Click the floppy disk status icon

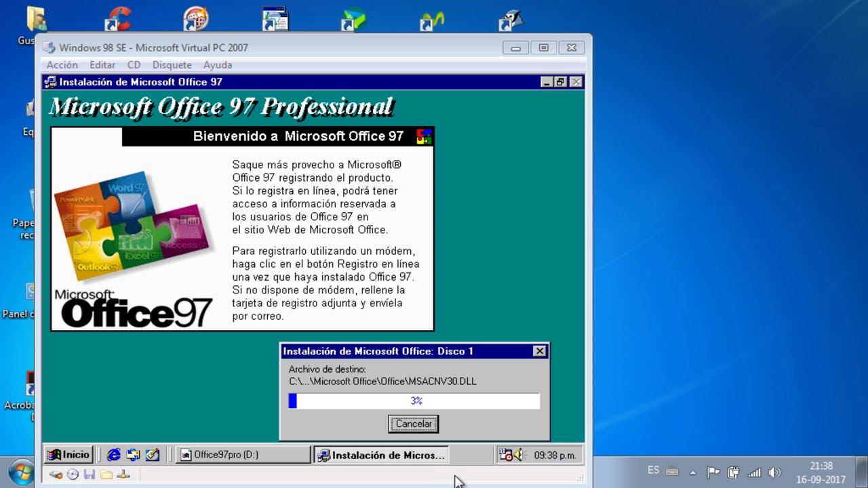pos(90,474)
